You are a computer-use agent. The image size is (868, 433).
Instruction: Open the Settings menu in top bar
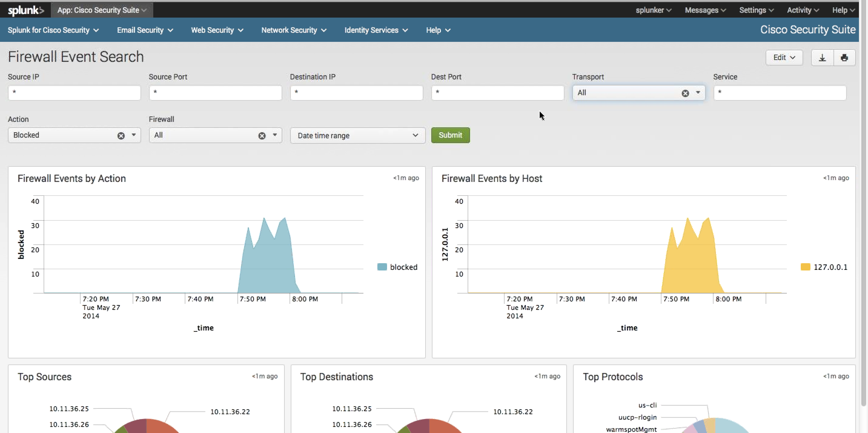(756, 10)
